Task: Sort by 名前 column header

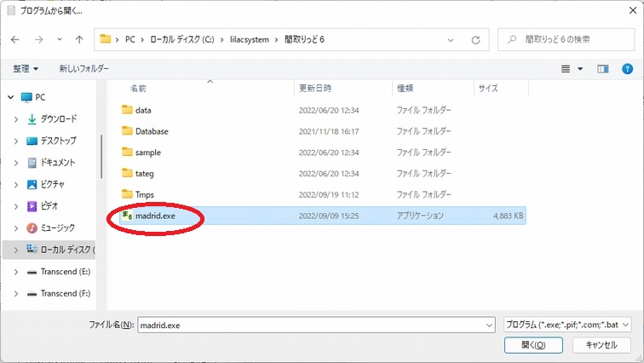Action: (138, 89)
